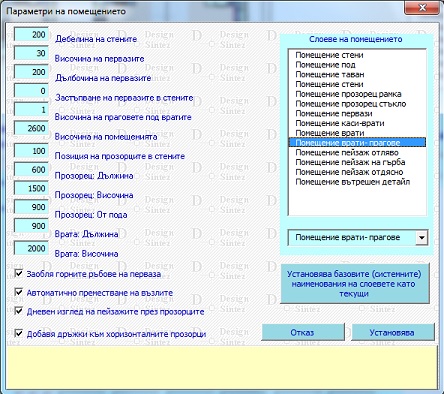Click the door threshold height field with value 1
The image size is (444, 394).
31,110
